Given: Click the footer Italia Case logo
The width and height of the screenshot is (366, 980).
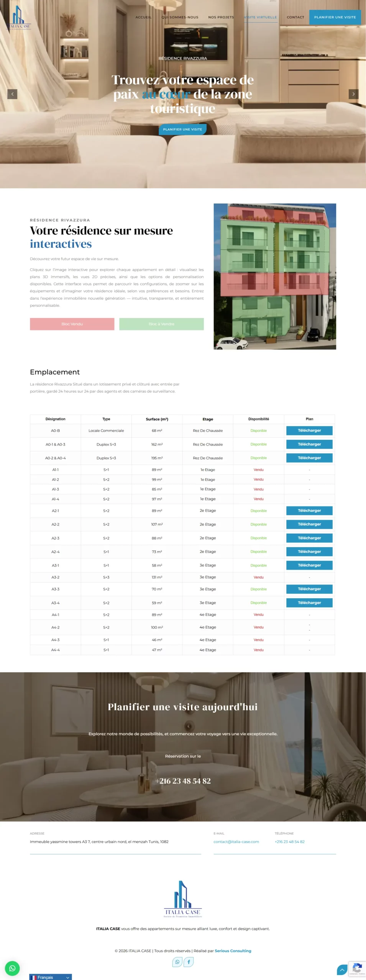Looking at the screenshot, I should [x=183, y=900].
